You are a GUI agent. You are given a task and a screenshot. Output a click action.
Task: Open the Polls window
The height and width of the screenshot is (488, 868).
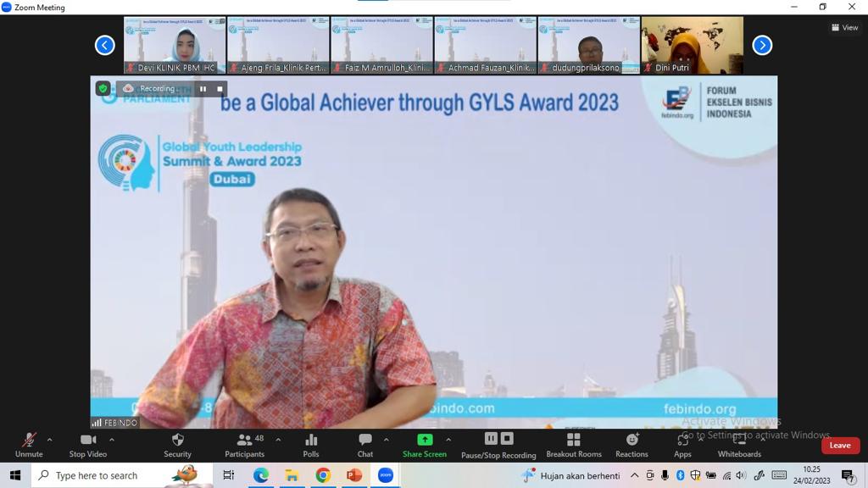(x=311, y=446)
